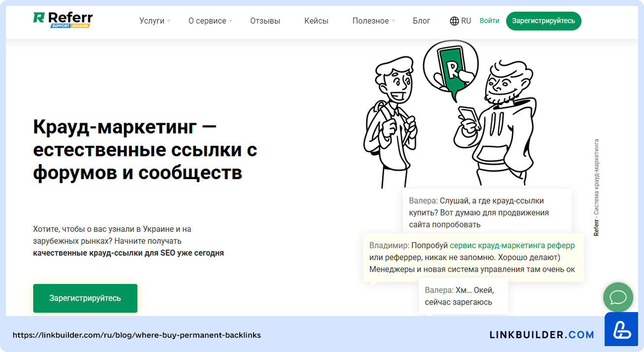Click Валера's reply 'Хм… Окей' bubble
The image size is (644, 352).
click(x=463, y=296)
